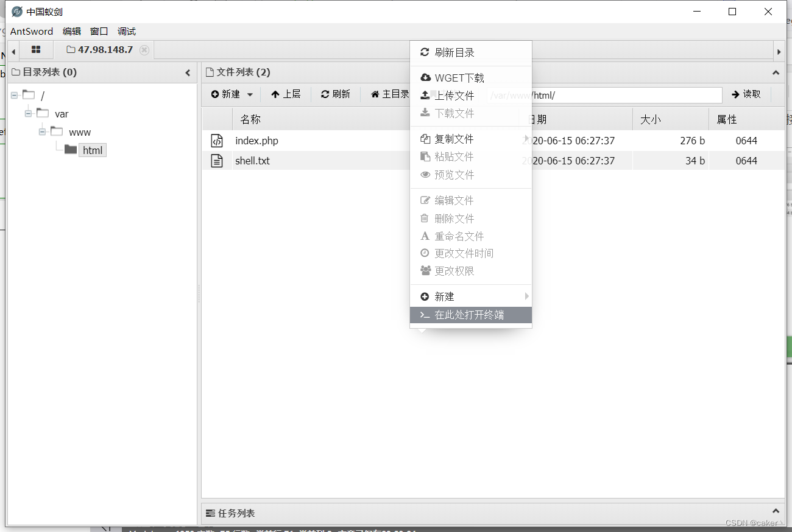Choose 在此处打开终端 in the context menu
Viewport: 792px width, 532px height.
pos(471,315)
